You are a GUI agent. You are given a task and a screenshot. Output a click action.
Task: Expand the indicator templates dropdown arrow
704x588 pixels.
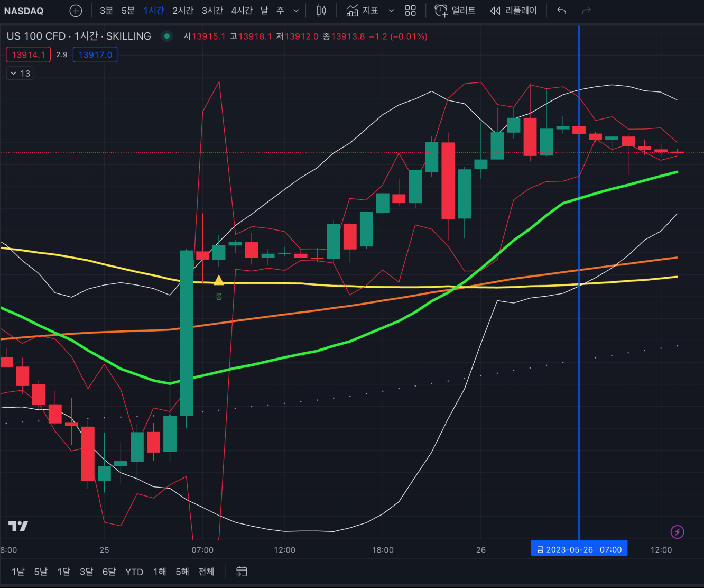[391, 11]
